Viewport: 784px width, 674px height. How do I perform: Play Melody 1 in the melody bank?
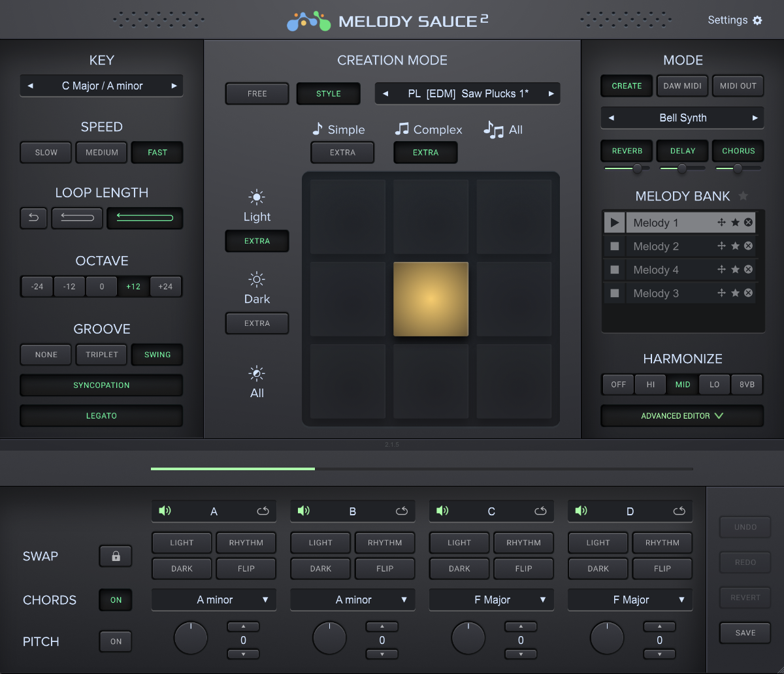pyautogui.click(x=614, y=223)
